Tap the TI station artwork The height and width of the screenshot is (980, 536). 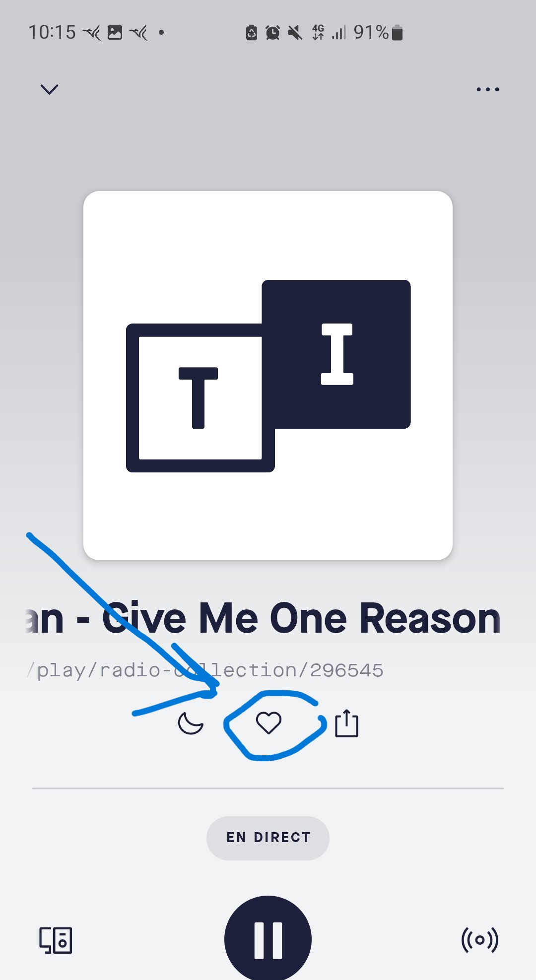click(x=268, y=376)
